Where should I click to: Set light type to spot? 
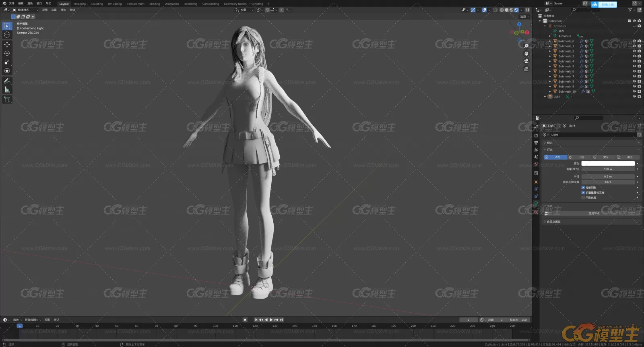point(603,157)
